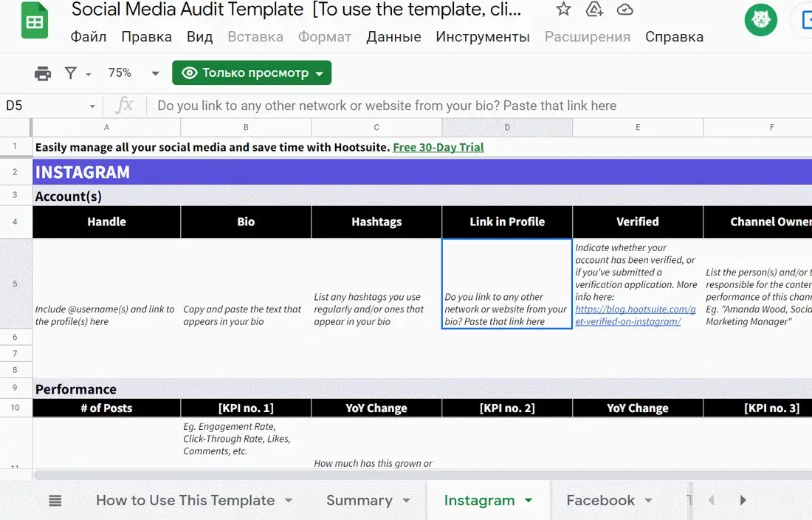Select column C header

click(376, 127)
